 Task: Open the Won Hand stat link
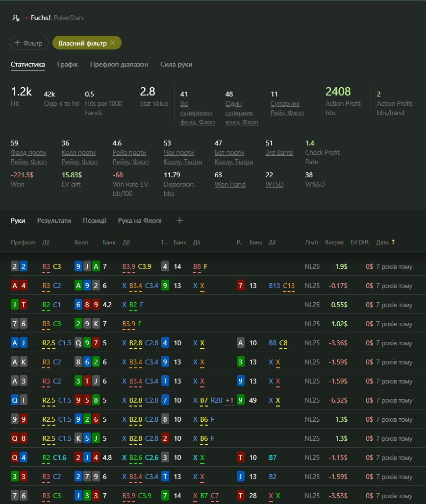tap(230, 184)
